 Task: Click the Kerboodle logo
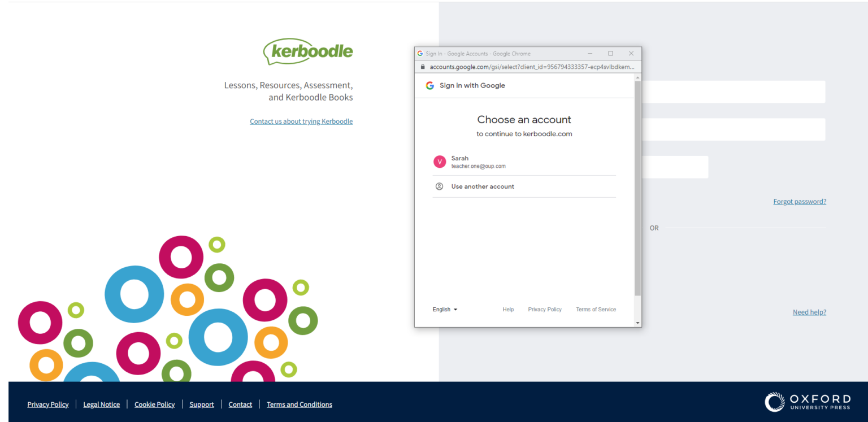308,51
